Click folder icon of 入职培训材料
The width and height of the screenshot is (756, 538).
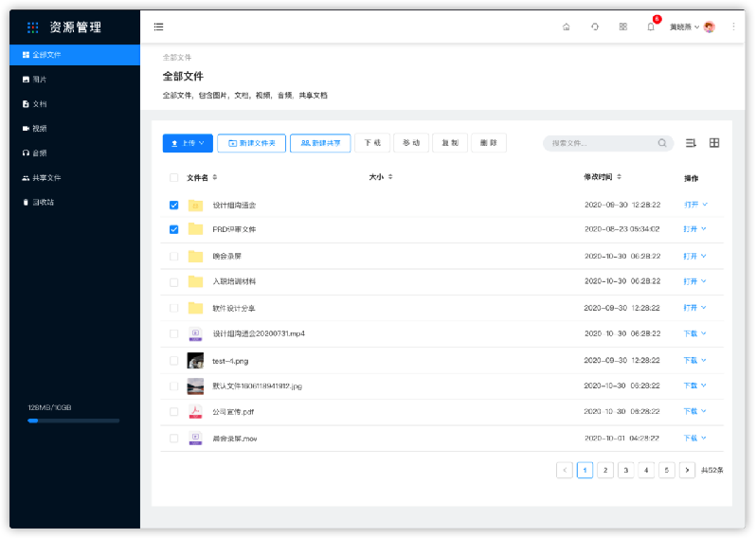click(x=195, y=281)
